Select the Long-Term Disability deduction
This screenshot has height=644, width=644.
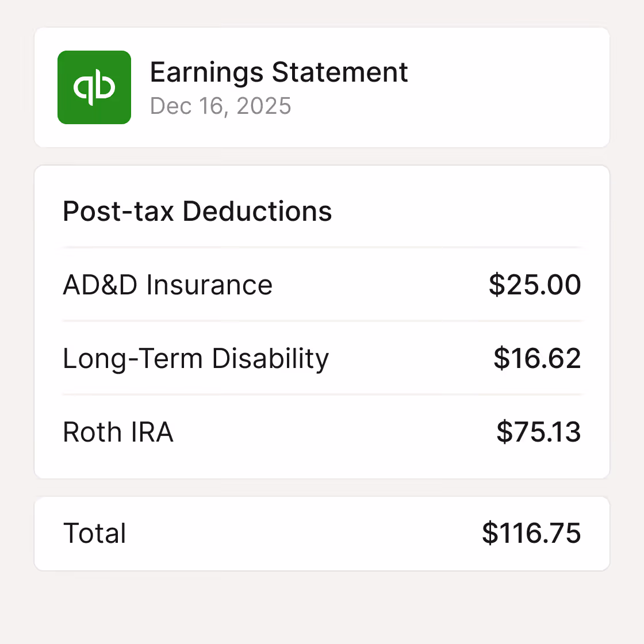[x=195, y=358]
